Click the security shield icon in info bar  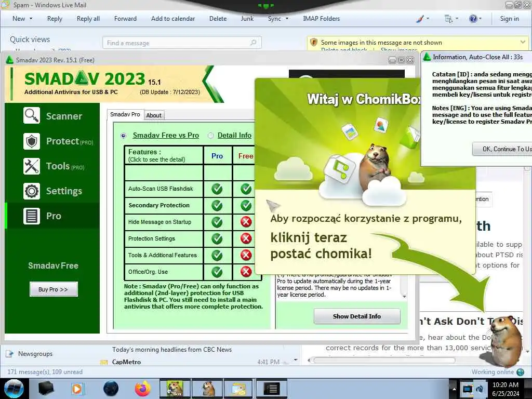pyautogui.click(x=313, y=43)
